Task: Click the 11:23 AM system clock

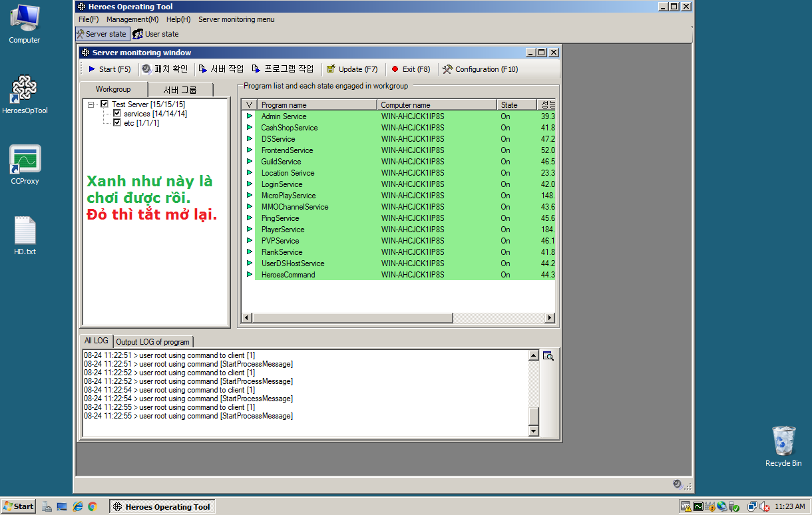Action: click(x=790, y=507)
